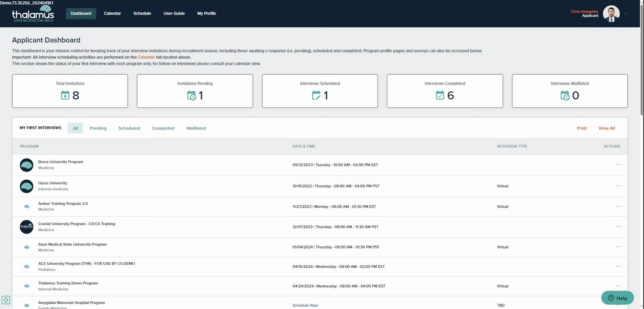Open actions menu for Amygdala Memorial Hospital Program

(618, 305)
